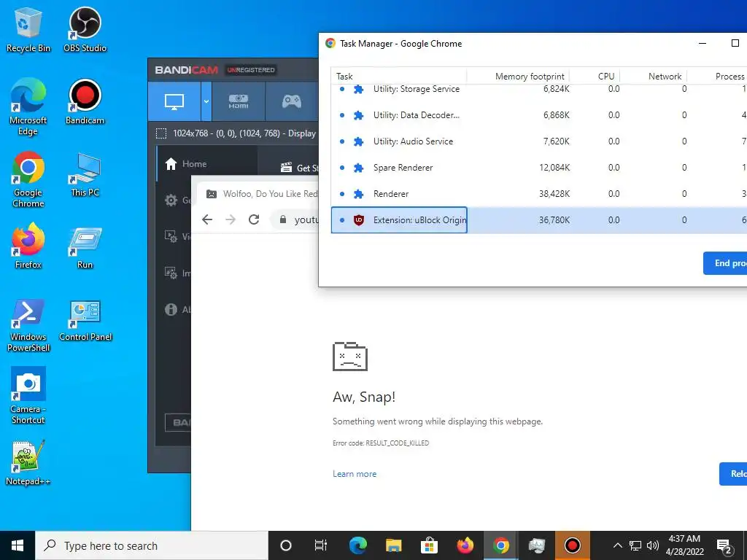Open Bandicam Get Started tab
The image size is (747, 560).
click(299, 168)
